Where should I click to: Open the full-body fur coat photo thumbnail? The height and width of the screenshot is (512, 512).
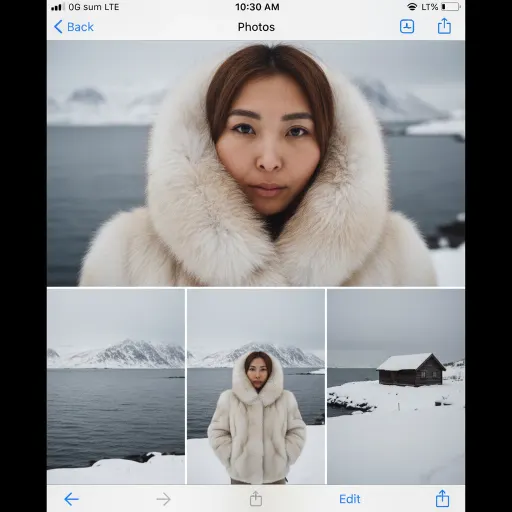pos(256,386)
